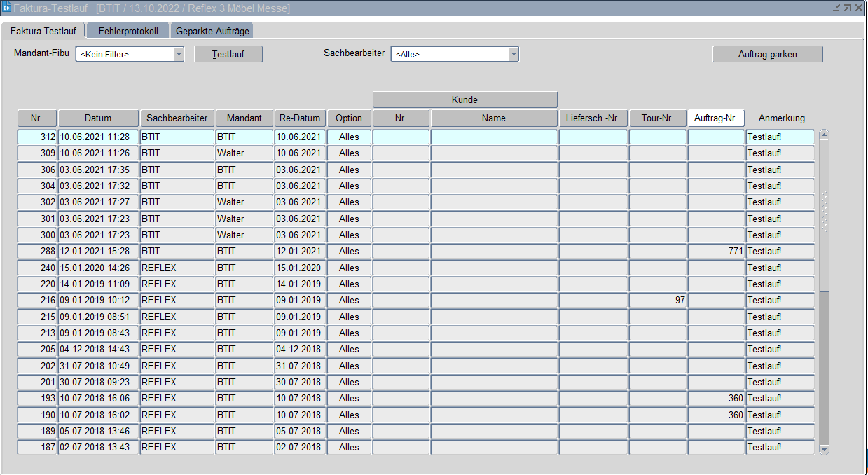The image size is (868, 475).
Task: Click the Re-Datum column header
Action: pos(299,118)
